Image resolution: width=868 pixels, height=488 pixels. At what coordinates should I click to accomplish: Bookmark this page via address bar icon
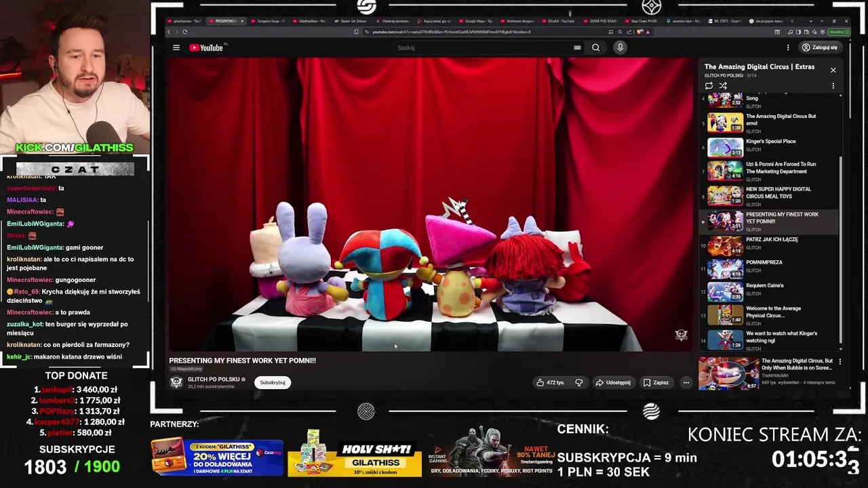(356, 32)
